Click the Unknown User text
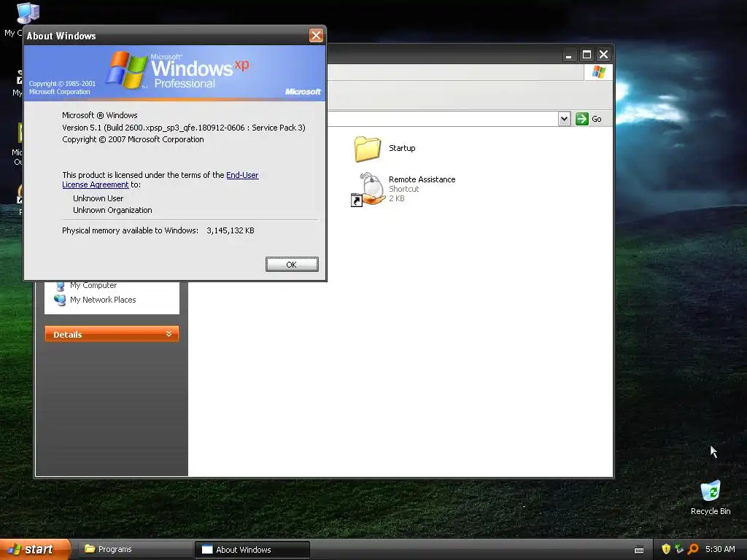The width and height of the screenshot is (747, 560). pyautogui.click(x=98, y=198)
